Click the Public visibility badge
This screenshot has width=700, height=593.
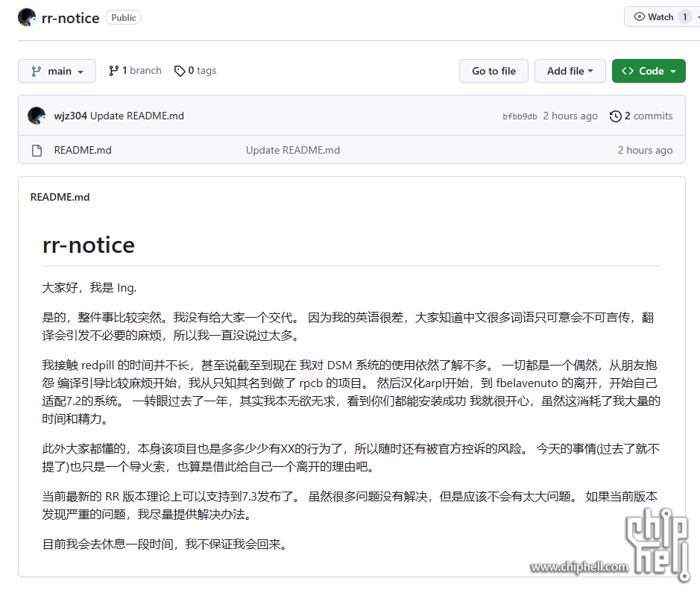click(123, 17)
